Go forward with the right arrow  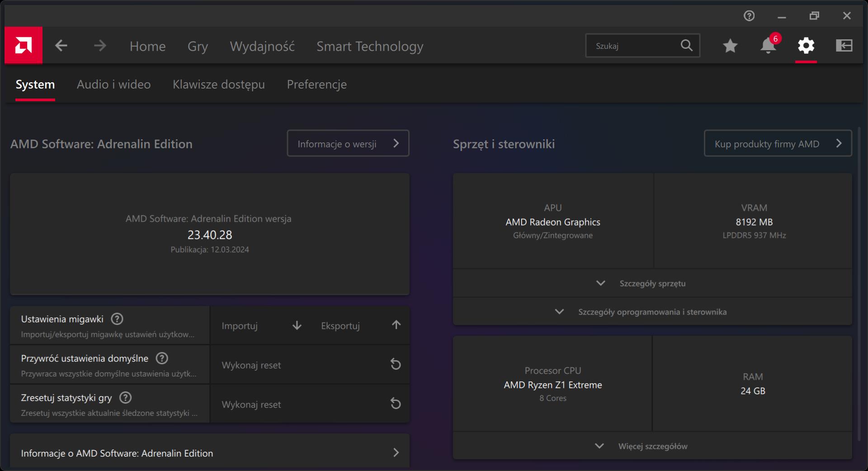[x=100, y=46]
